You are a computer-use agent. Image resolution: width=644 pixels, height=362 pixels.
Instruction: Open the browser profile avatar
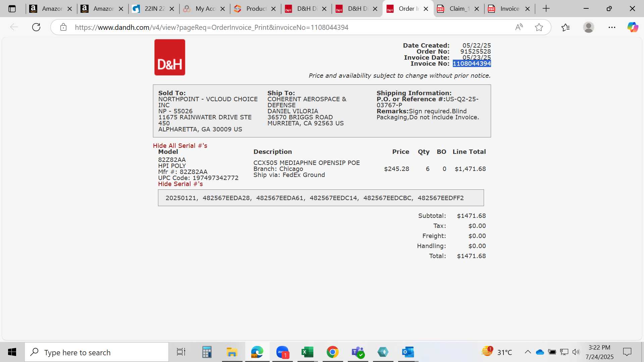(589, 27)
